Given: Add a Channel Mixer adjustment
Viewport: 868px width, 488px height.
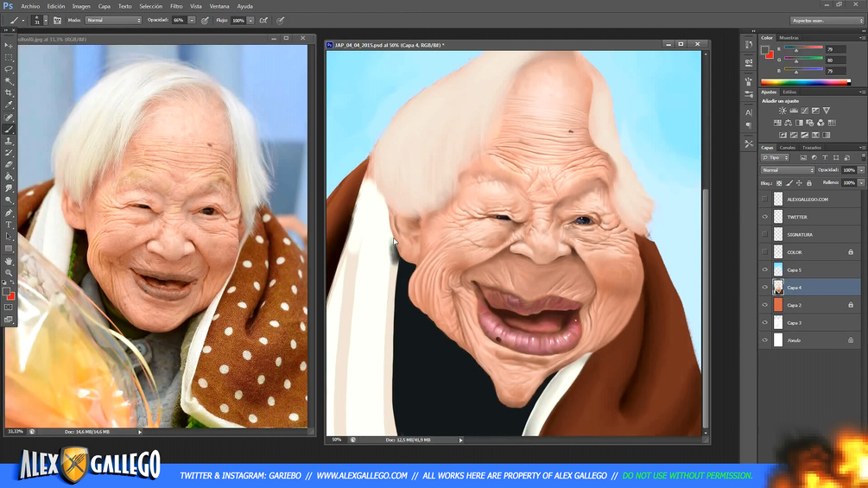Looking at the screenshot, I should [x=820, y=123].
